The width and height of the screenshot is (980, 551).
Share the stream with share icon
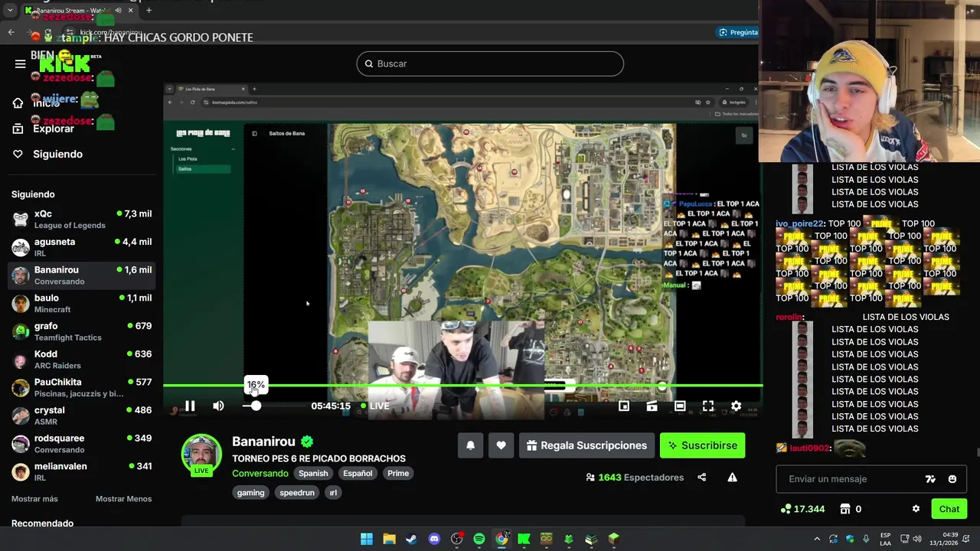(702, 478)
